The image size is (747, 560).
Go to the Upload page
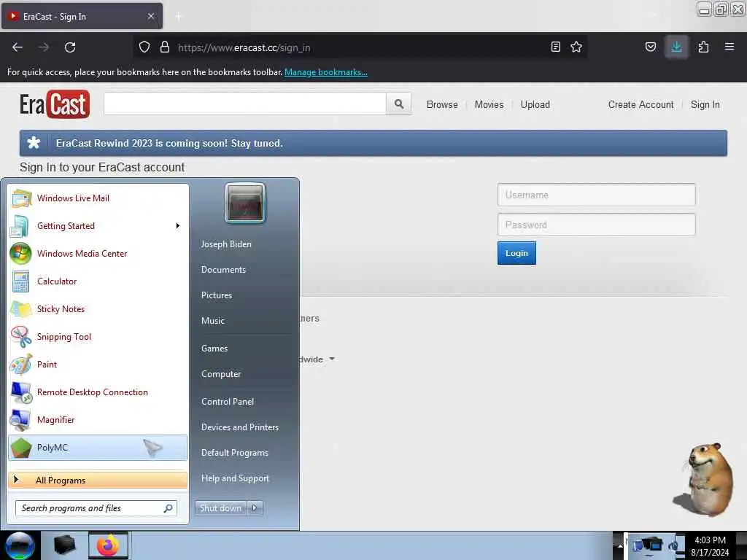[x=535, y=104]
